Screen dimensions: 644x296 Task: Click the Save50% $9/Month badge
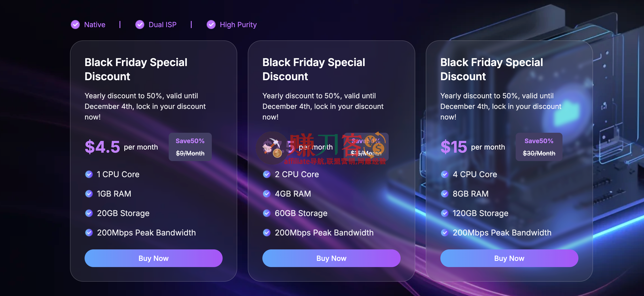point(190,147)
